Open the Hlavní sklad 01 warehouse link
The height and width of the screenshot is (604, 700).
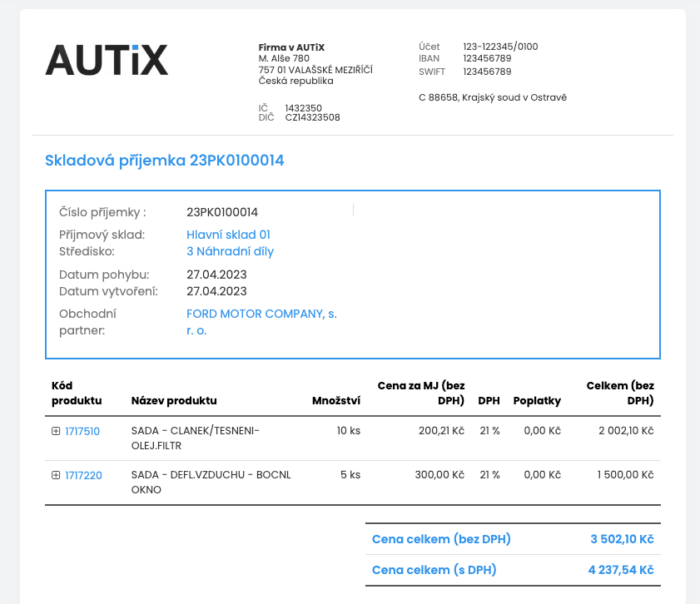(228, 235)
